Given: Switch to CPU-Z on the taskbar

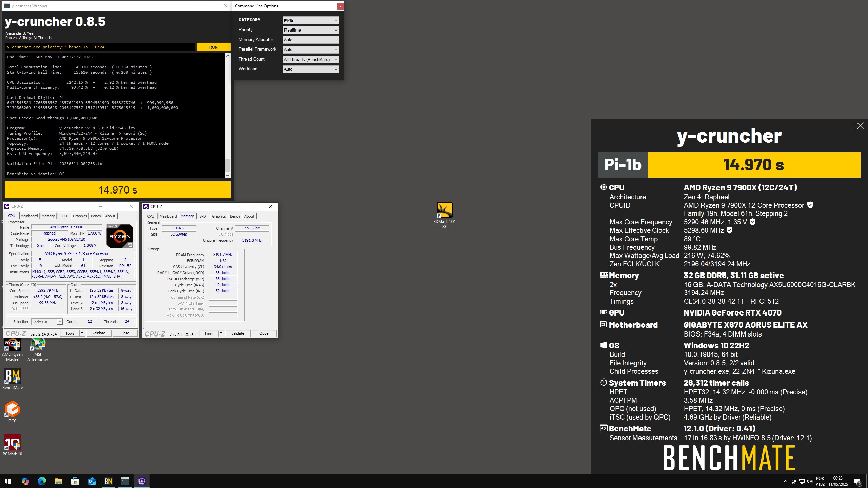Looking at the screenshot, I should tap(142, 481).
